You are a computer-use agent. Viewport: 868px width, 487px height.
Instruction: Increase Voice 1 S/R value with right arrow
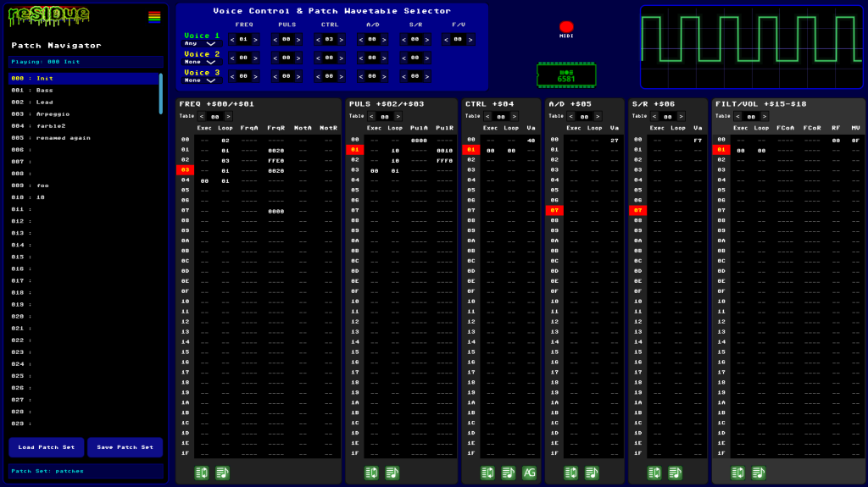427,40
